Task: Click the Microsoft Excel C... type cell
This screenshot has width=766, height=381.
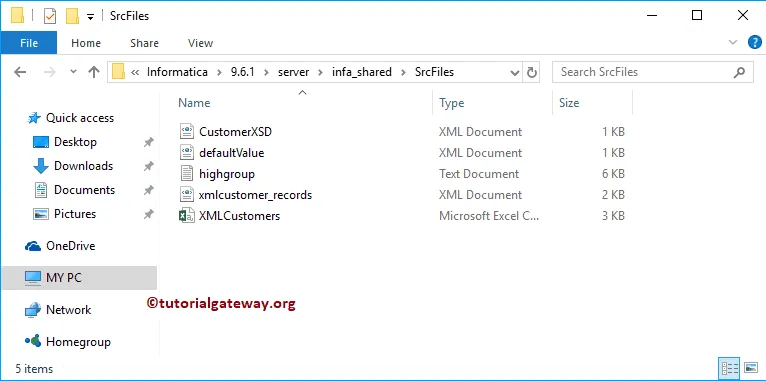Action: tap(489, 216)
